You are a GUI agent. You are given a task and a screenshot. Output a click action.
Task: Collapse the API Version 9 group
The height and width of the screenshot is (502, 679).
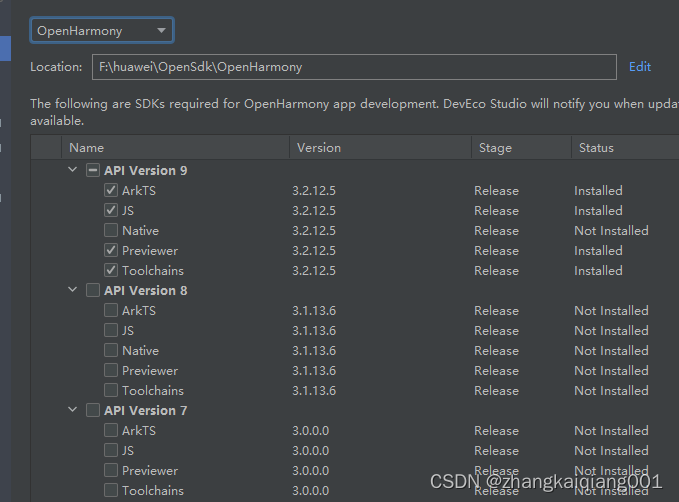point(72,170)
